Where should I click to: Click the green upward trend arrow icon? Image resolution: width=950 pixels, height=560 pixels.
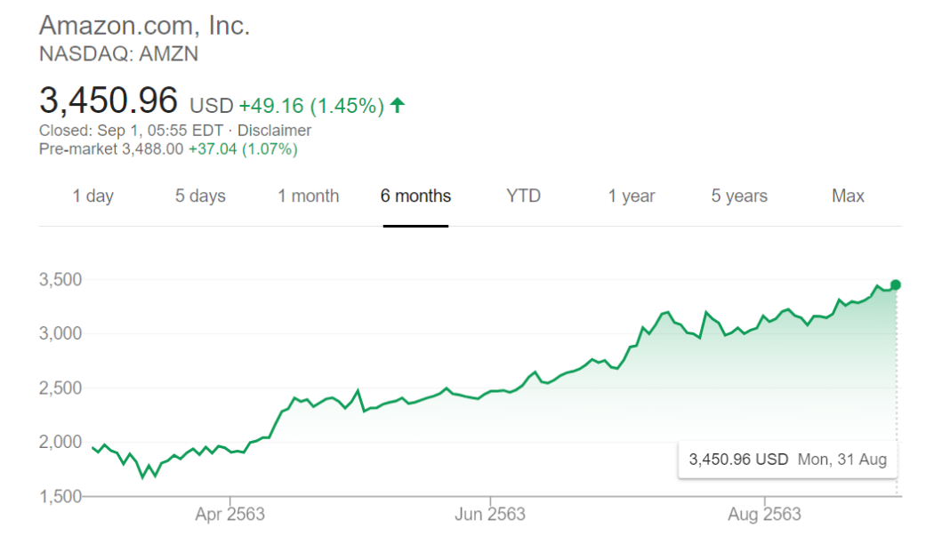coord(397,104)
